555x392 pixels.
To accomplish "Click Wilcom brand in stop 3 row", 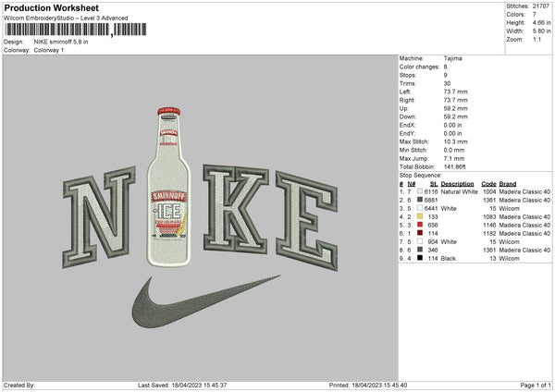I will [x=510, y=208].
